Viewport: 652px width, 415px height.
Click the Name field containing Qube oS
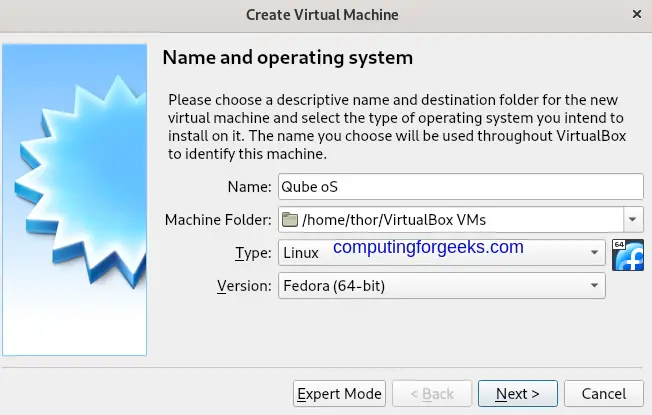pyautogui.click(x=461, y=187)
